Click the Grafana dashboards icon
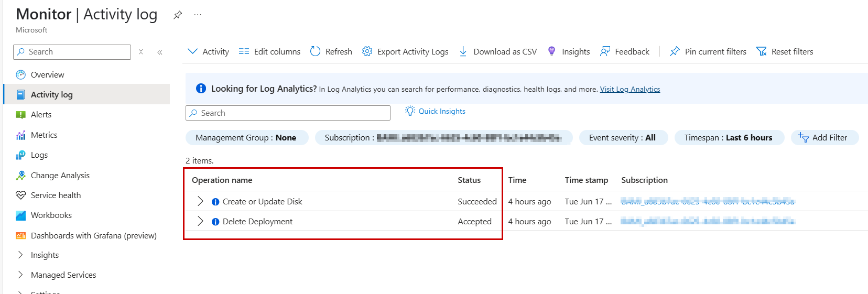This screenshot has height=294, width=868. click(x=20, y=235)
